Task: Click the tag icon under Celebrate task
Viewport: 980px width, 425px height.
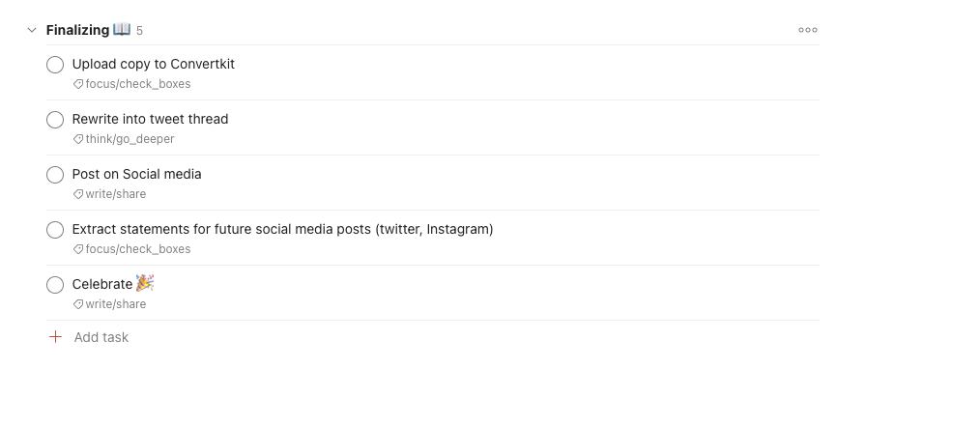Action: (78, 303)
